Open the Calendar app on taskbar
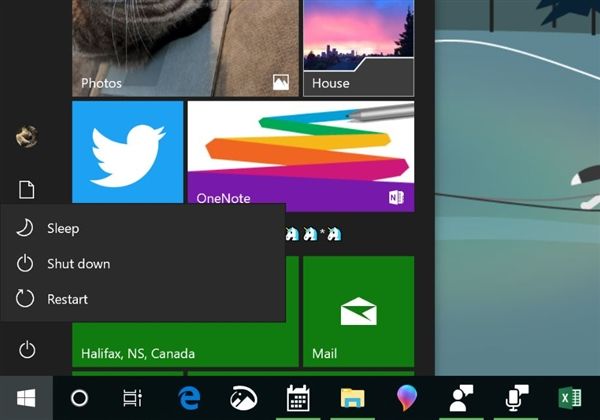 pyautogui.click(x=297, y=398)
